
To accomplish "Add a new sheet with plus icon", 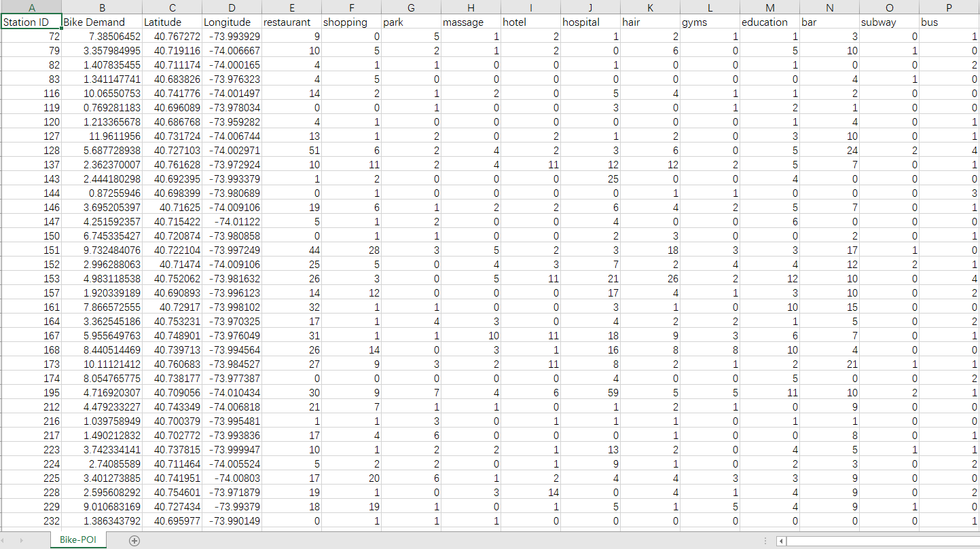I will click(x=134, y=541).
